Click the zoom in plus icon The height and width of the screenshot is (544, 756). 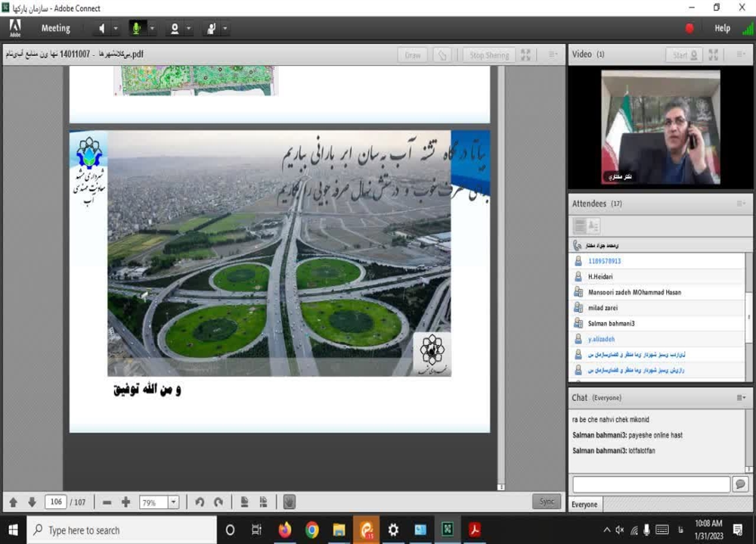pyautogui.click(x=125, y=502)
